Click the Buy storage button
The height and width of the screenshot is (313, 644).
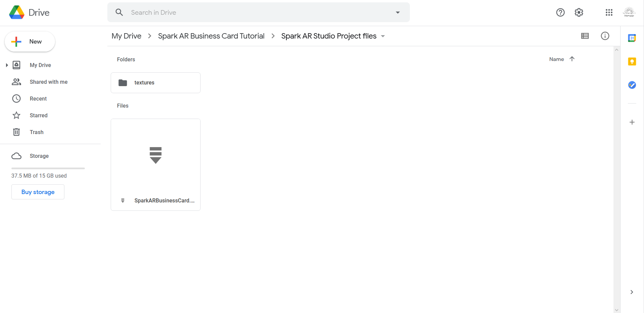pos(38,192)
